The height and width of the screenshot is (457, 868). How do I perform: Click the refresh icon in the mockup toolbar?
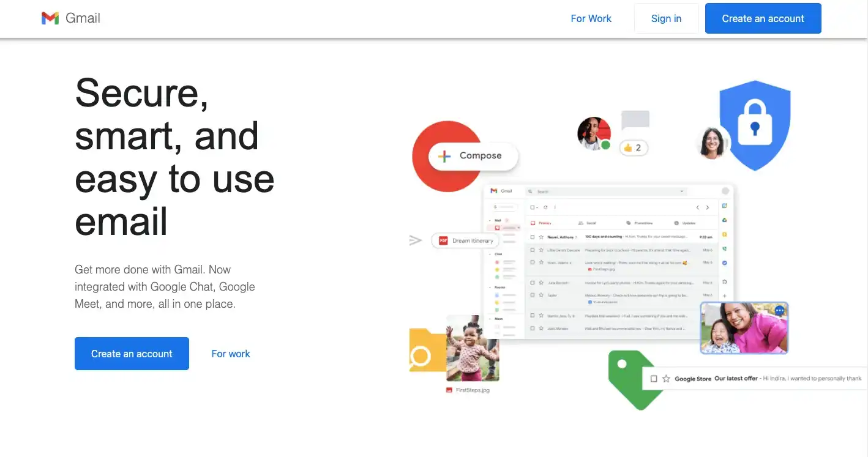545,207
